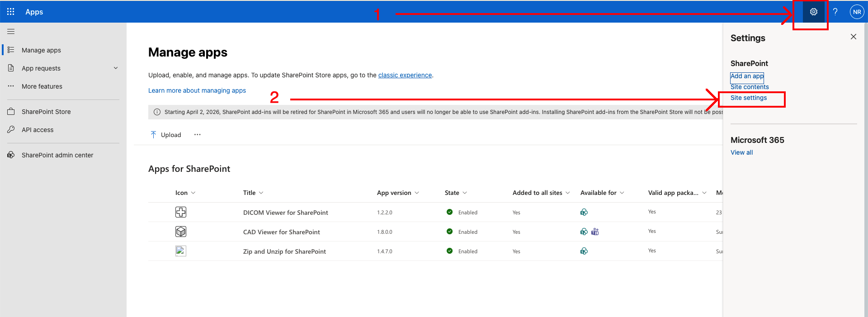Open the Available for column dropdown
This screenshot has height=317, width=868.
tap(622, 193)
